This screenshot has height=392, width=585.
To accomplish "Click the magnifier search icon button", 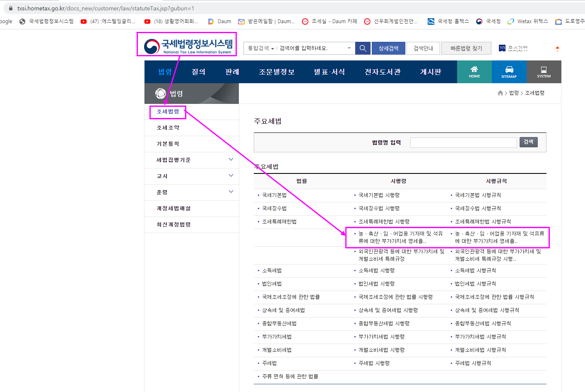I will coord(363,48).
